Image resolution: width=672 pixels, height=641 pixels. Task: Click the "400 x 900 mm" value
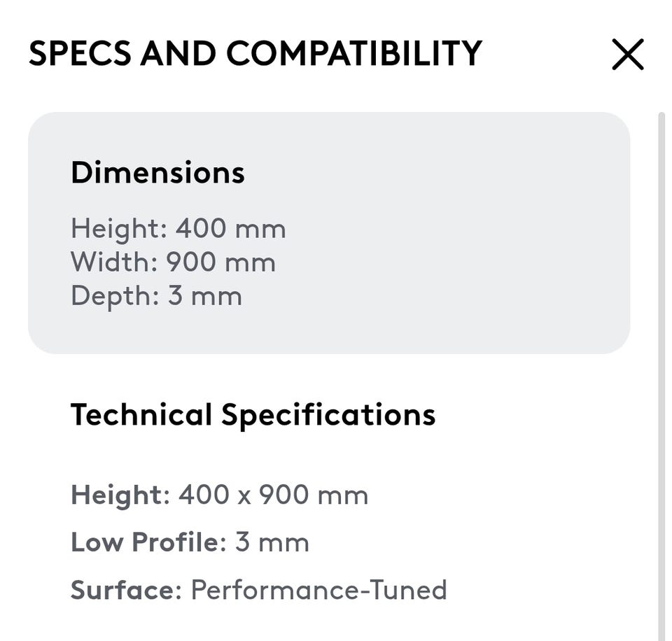click(x=273, y=495)
